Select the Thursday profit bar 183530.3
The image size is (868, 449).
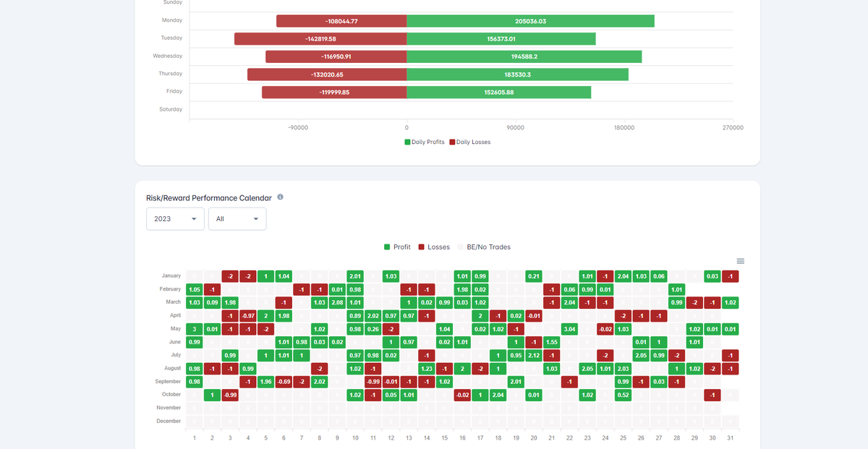518,74
